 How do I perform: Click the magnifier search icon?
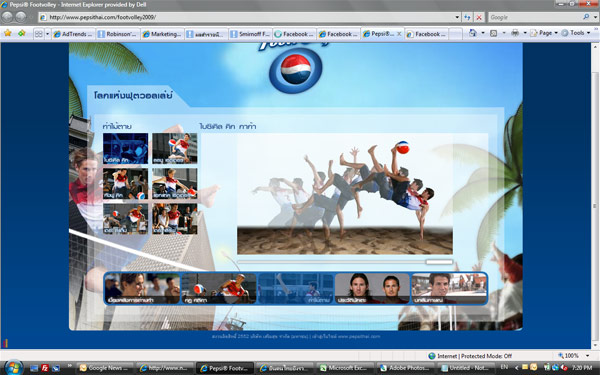[x=586, y=17]
